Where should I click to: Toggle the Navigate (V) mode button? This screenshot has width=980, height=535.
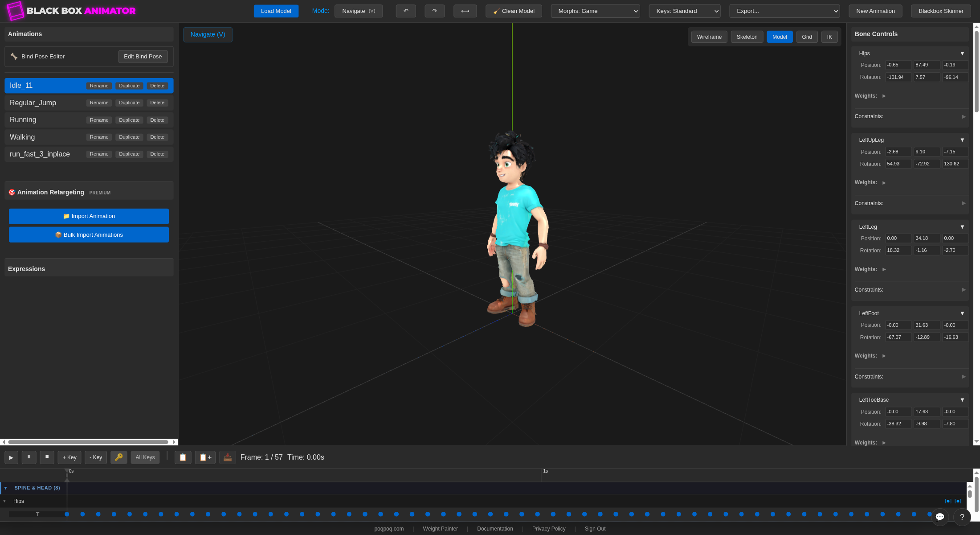pyautogui.click(x=359, y=11)
